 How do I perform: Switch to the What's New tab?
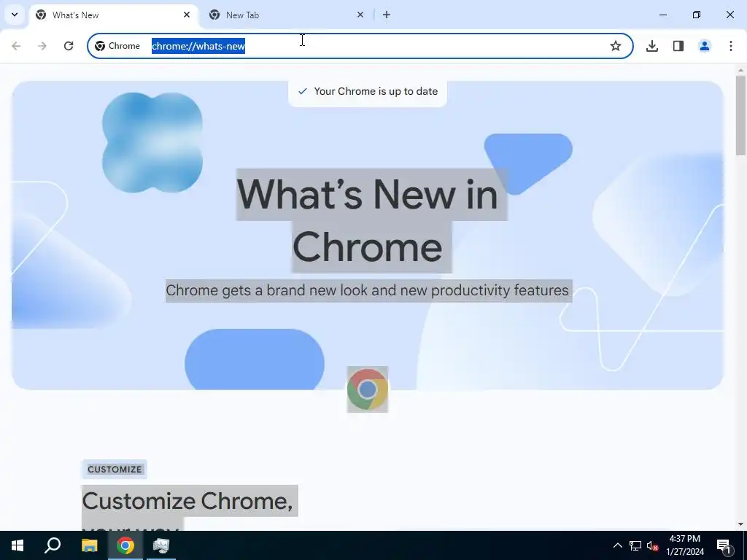[113, 15]
